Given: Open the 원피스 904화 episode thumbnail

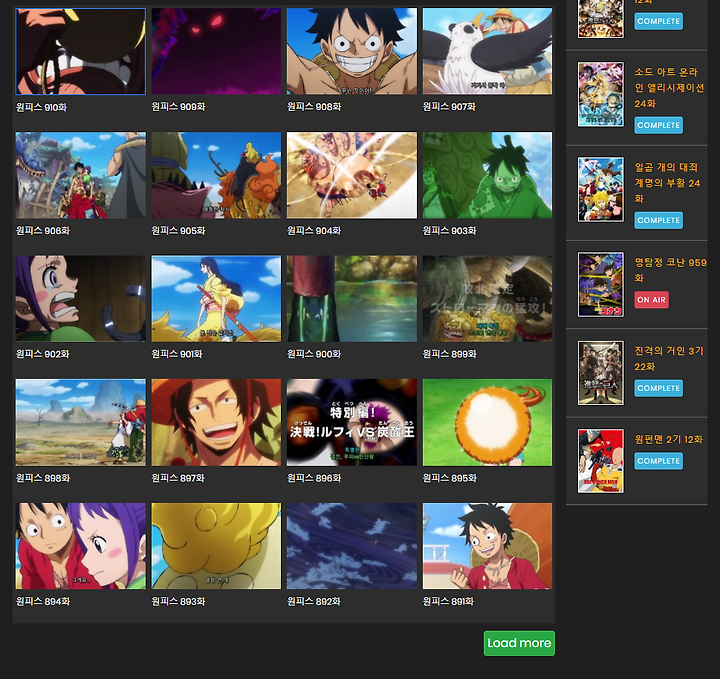Looking at the screenshot, I should click(352, 175).
